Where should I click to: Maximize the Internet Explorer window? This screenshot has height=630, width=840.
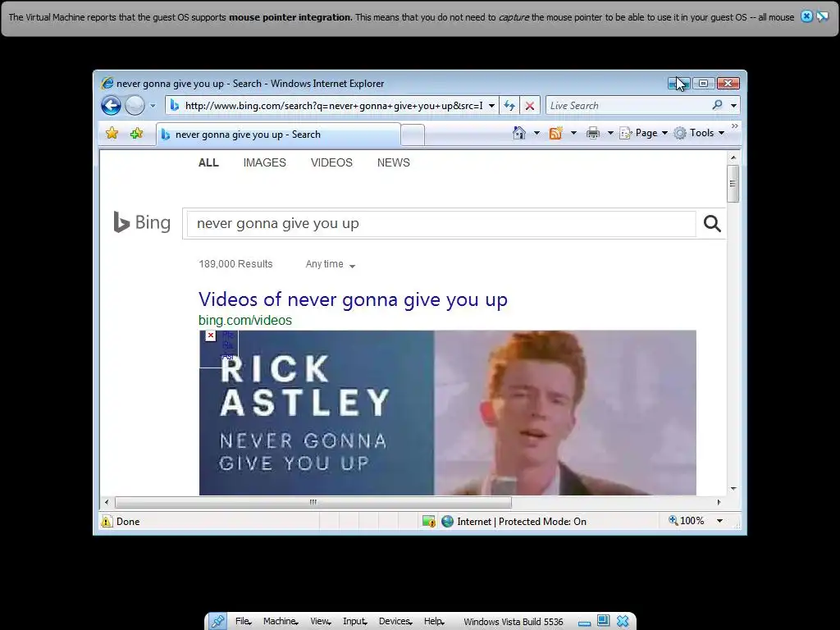pyautogui.click(x=703, y=83)
